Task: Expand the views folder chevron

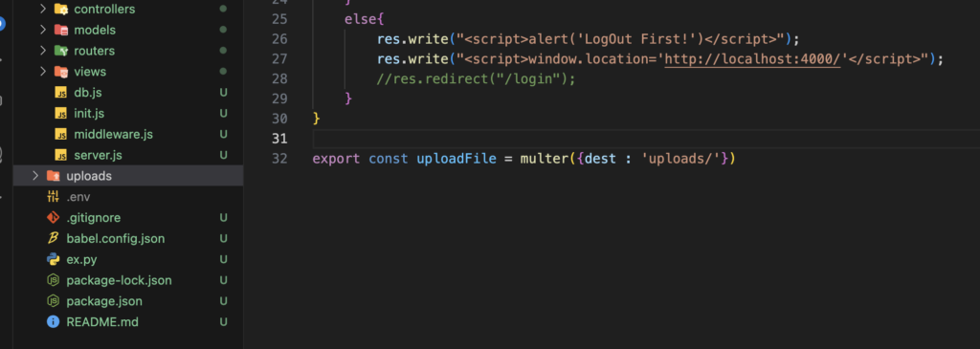Action: 42,72
